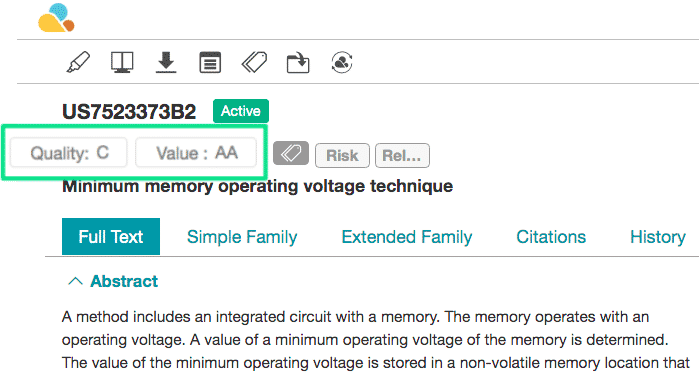
Task: Go to the Citations tab
Action: point(551,237)
